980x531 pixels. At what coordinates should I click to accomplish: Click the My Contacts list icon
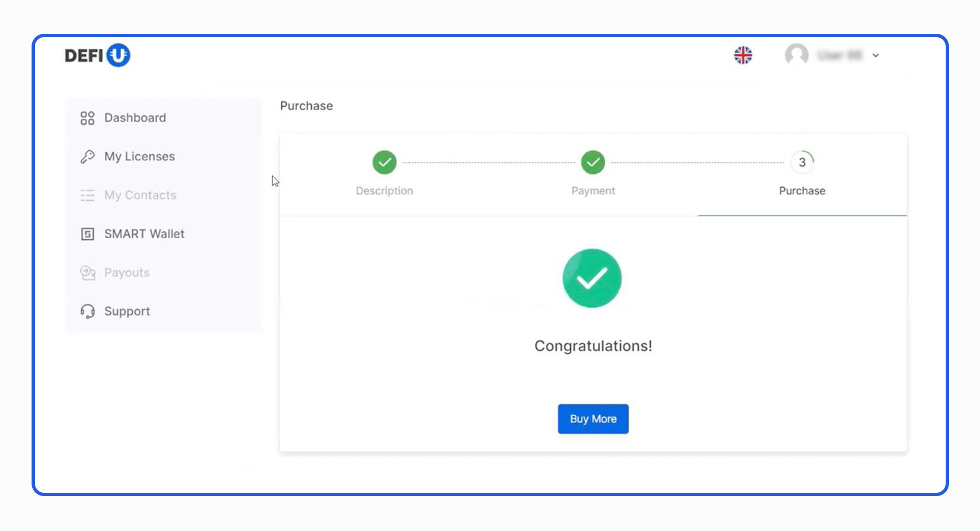point(87,195)
